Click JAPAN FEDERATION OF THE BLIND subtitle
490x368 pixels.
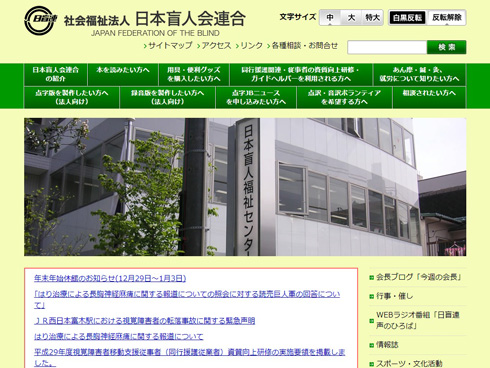[155, 33]
